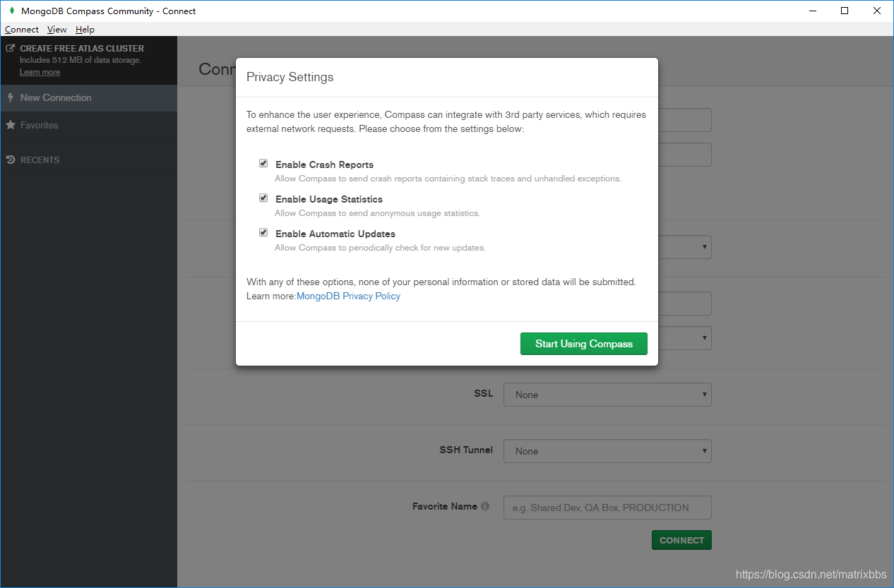The image size is (894, 588).
Task: Minimize the Compass window
Action: coord(811,11)
